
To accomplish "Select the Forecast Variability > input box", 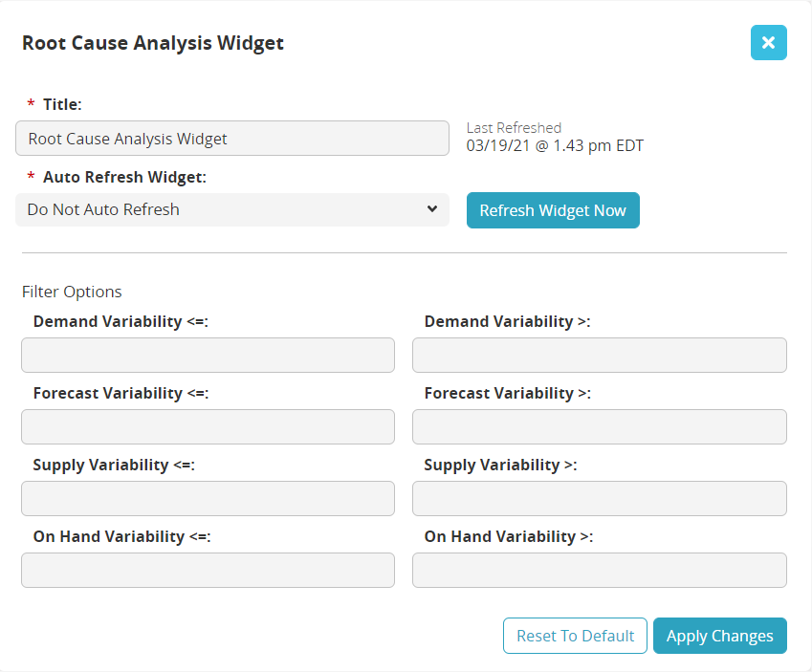I will pyautogui.click(x=599, y=426).
